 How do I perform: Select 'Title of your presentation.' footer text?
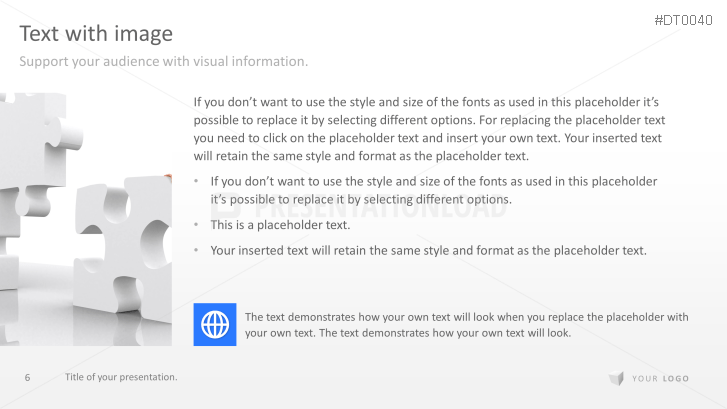[121, 377]
